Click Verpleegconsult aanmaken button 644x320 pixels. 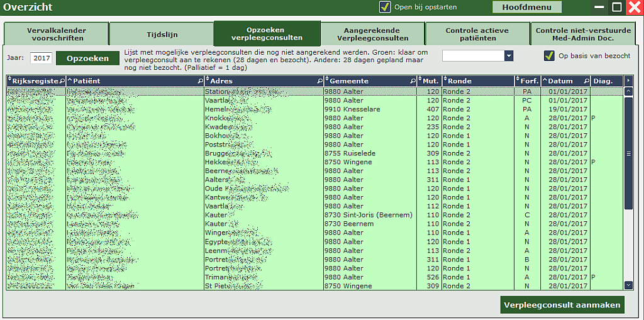pos(562,305)
